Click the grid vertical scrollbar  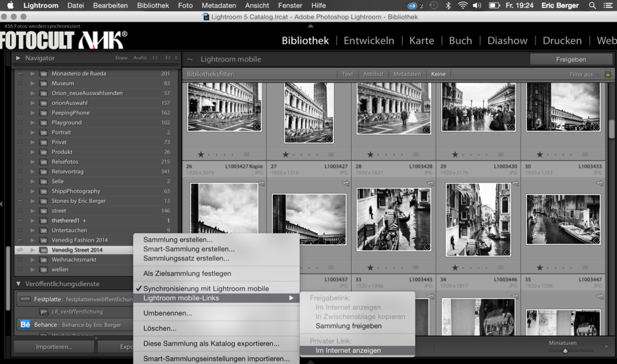[611, 130]
